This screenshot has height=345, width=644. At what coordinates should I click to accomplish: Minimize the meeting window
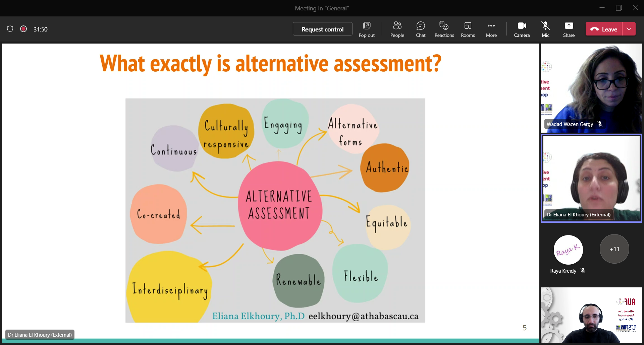click(x=602, y=8)
